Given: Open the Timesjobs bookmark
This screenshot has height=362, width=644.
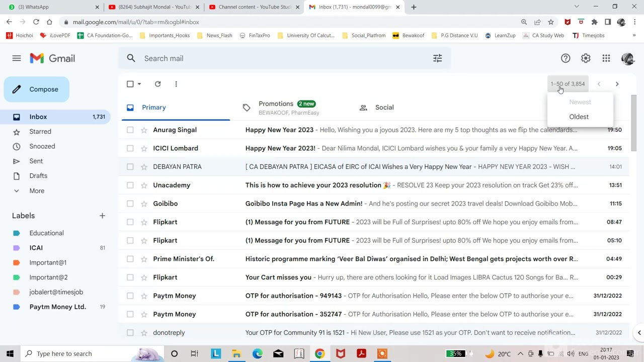Looking at the screenshot, I should [x=588, y=36].
